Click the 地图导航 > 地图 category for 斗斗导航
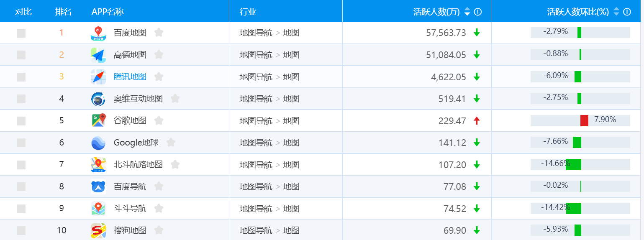The image size is (644, 240). tap(269, 209)
